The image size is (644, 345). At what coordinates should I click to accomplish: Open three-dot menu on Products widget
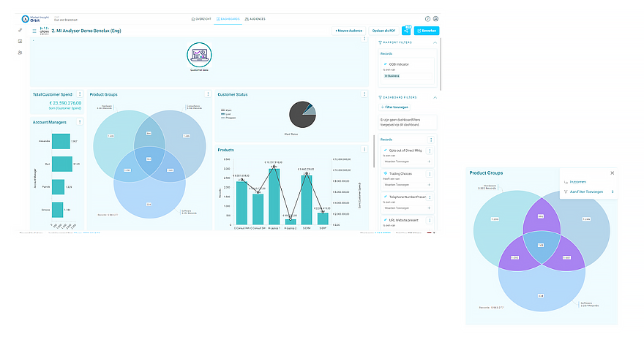pyautogui.click(x=364, y=149)
